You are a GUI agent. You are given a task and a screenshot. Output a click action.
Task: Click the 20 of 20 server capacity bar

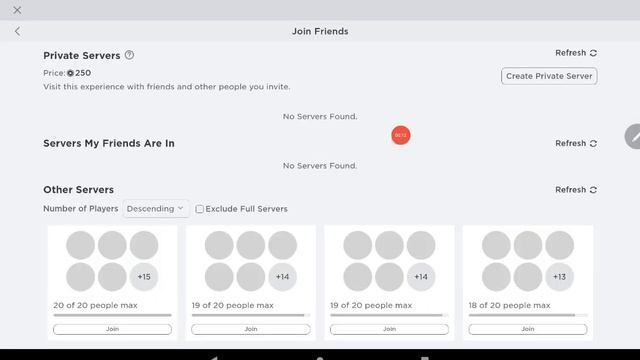point(112,315)
